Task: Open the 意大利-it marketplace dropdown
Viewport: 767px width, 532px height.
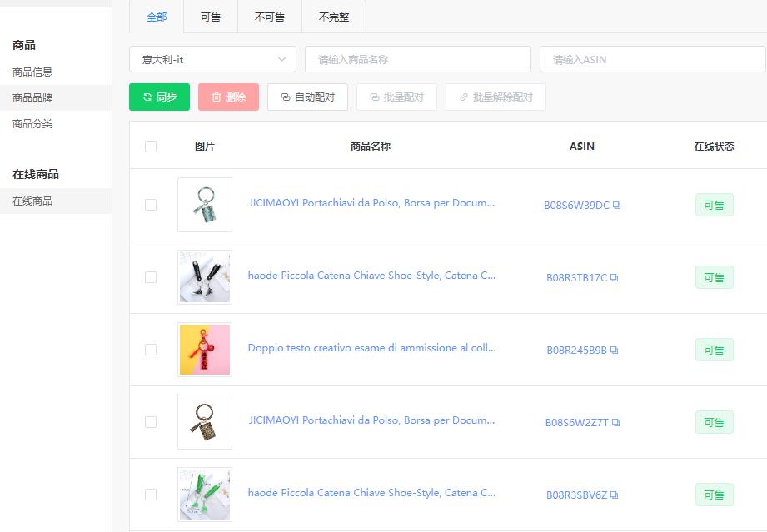Action: click(212, 59)
